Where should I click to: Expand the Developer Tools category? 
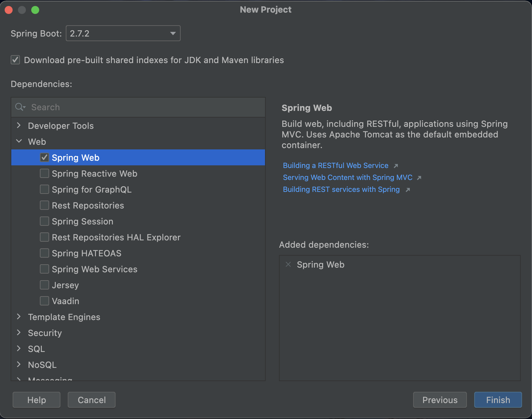(x=19, y=126)
